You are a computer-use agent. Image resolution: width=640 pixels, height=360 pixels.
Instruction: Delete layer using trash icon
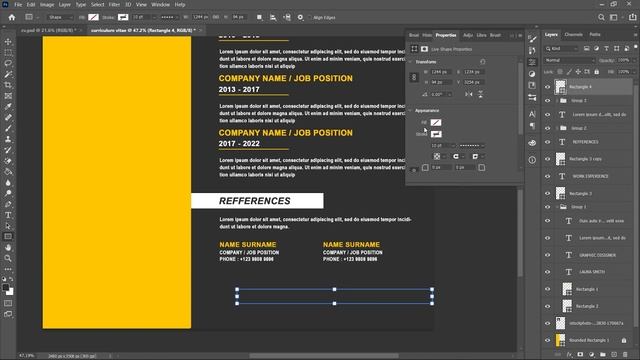coord(625,355)
